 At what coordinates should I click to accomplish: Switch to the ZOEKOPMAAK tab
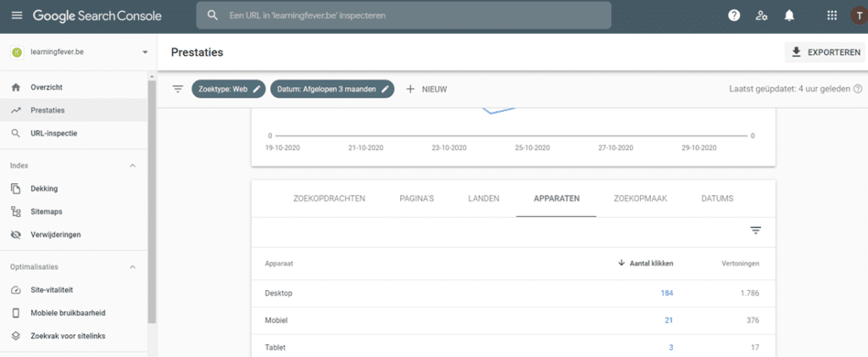pyautogui.click(x=641, y=198)
